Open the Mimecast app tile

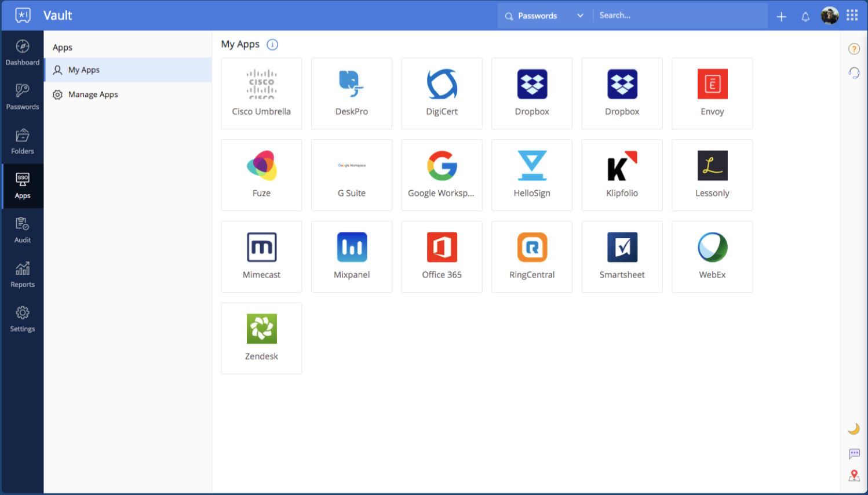point(261,257)
